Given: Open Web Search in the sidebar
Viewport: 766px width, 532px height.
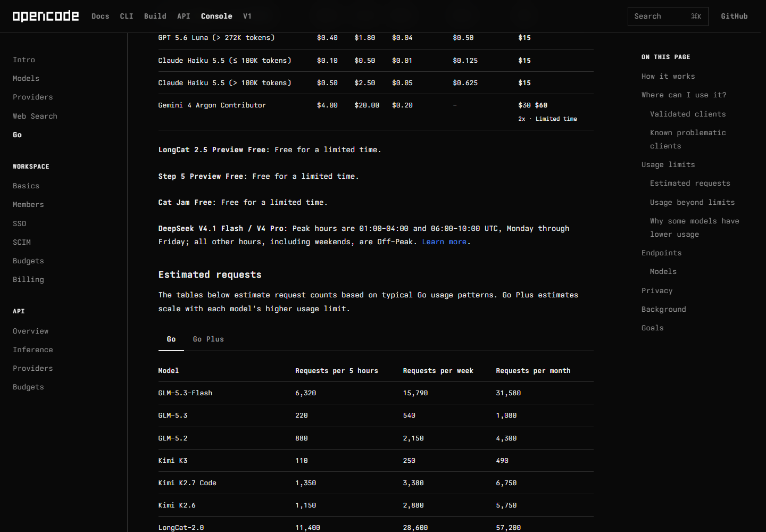Looking at the screenshot, I should pos(35,116).
